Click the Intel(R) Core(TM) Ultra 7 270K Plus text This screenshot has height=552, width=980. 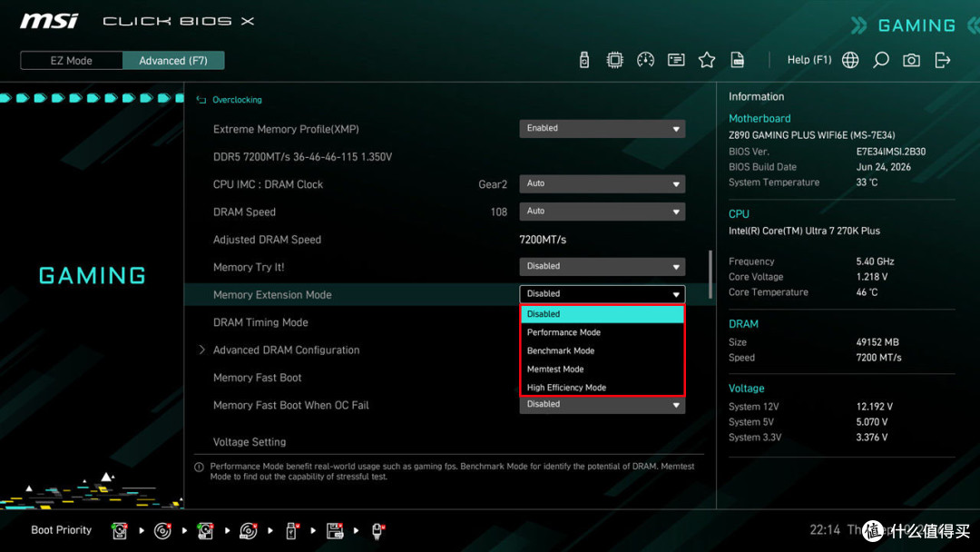[804, 232]
